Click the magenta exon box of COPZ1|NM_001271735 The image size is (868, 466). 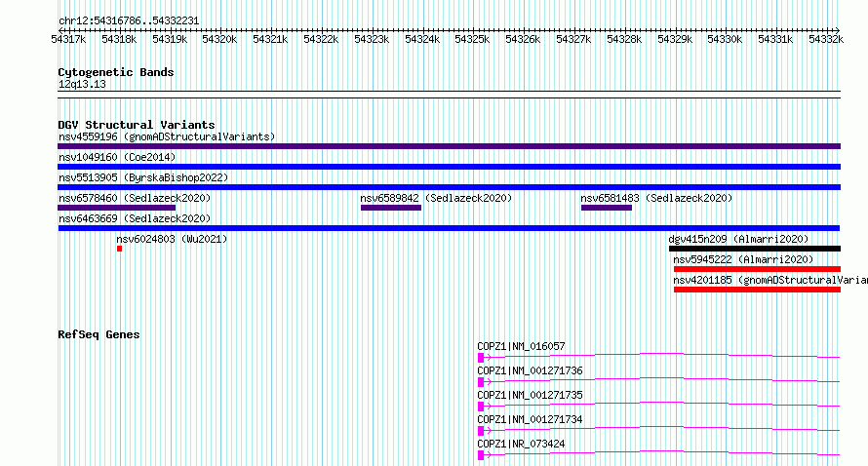[x=481, y=407]
